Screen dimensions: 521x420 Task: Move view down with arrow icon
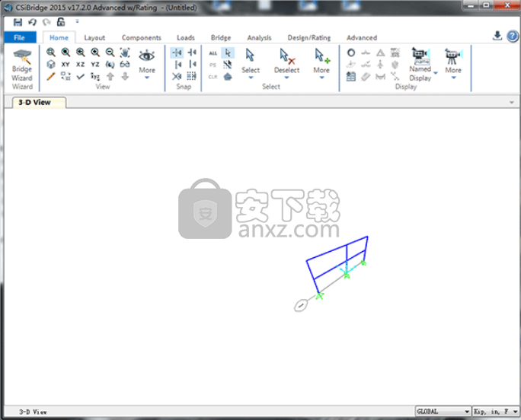[125, 77]
